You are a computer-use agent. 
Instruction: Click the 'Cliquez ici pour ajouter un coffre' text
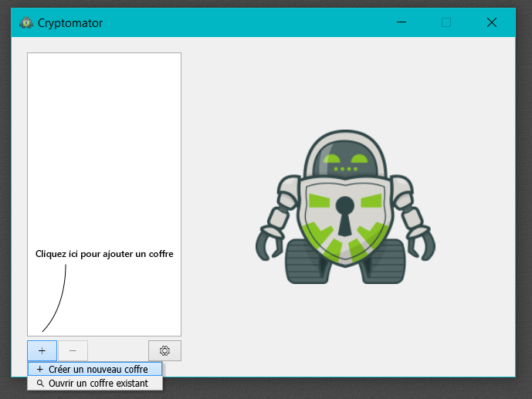click(x=104, y=254)
